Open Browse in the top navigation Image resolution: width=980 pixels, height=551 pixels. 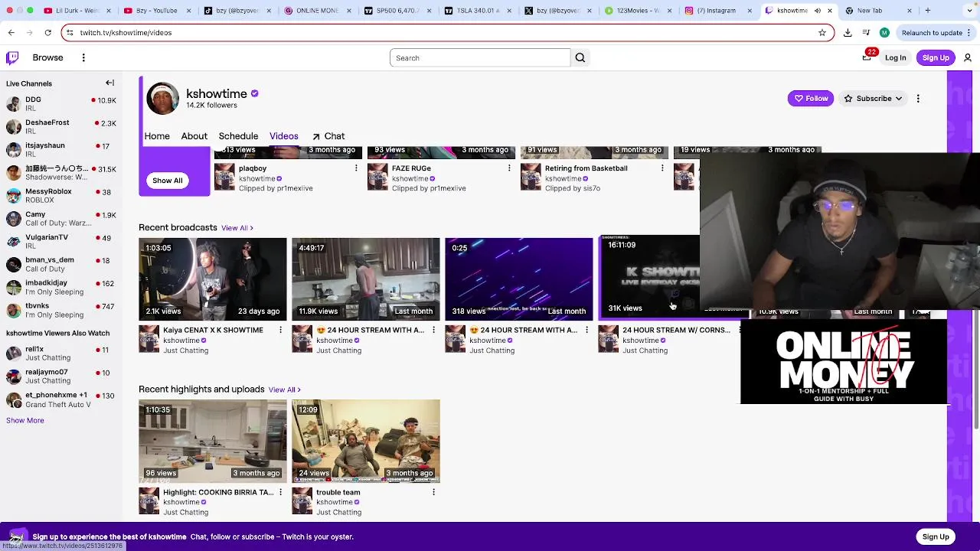click(x=47, y=57)
